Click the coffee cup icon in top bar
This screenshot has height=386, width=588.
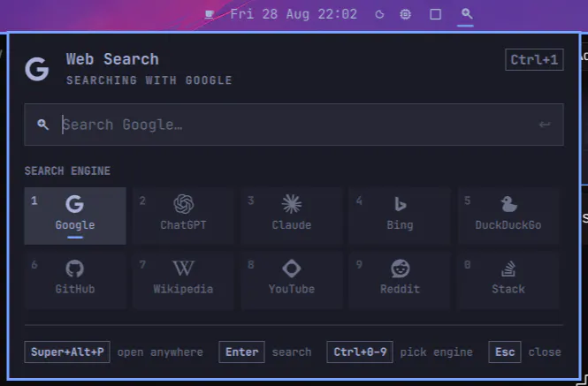pos(210,15)
